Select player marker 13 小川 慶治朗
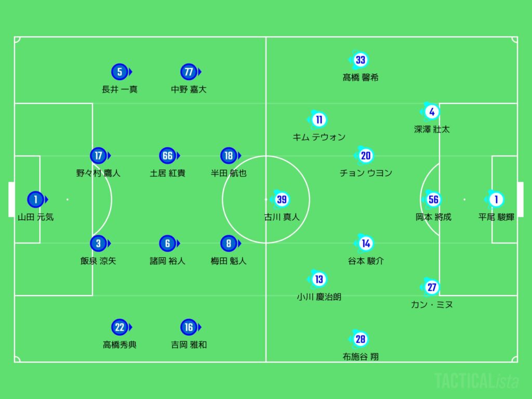The height and width of the screenshot is (399, 532). coord(318,279)
